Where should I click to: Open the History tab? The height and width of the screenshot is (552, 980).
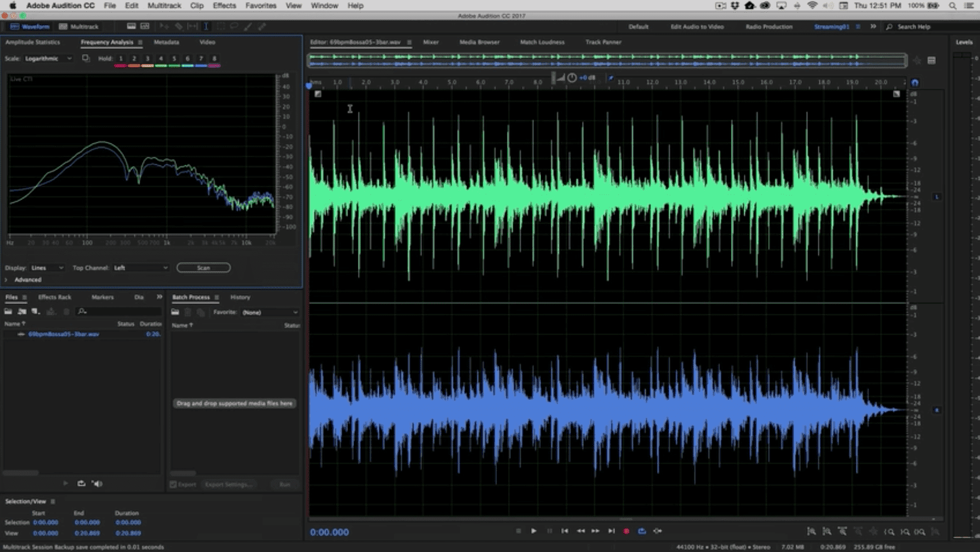pos(240,297)
